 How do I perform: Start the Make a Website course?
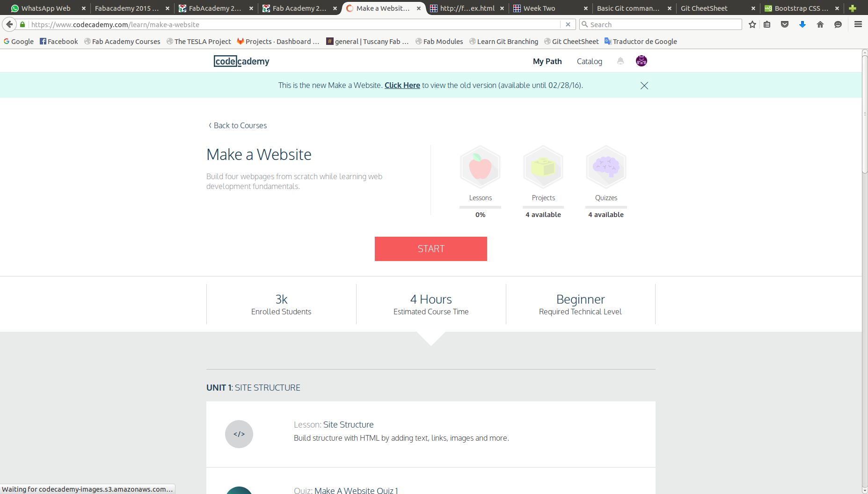pos(431,249)
